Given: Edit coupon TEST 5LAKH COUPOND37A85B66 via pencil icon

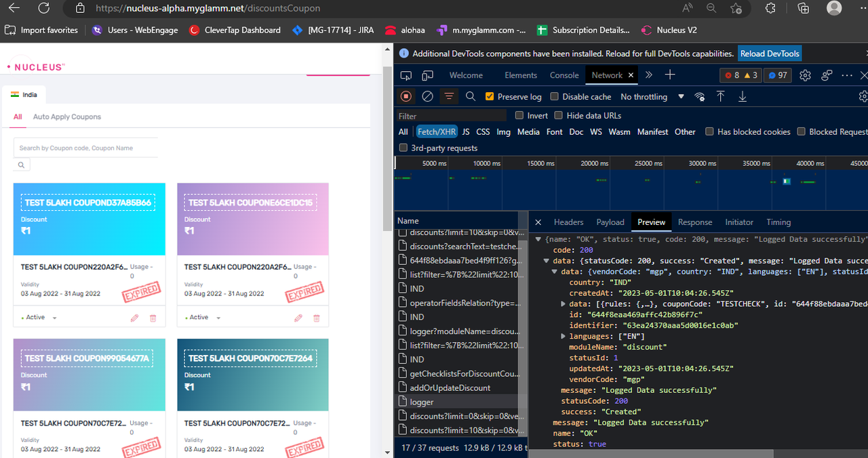Looking at the screenshot, I should [x=134, y=318].
